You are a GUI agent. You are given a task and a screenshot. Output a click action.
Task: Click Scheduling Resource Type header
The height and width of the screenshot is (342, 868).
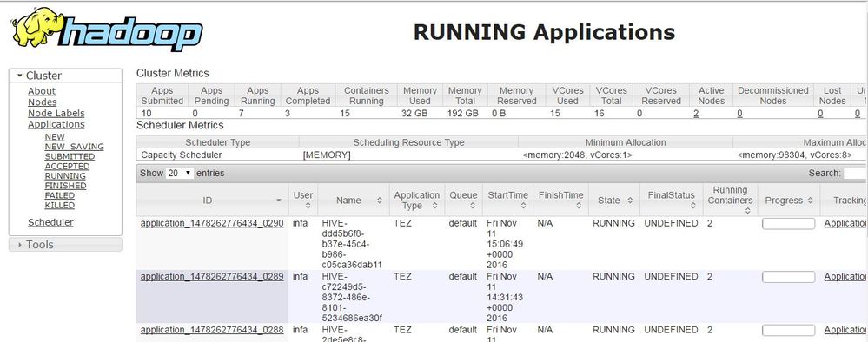point(408,142)
